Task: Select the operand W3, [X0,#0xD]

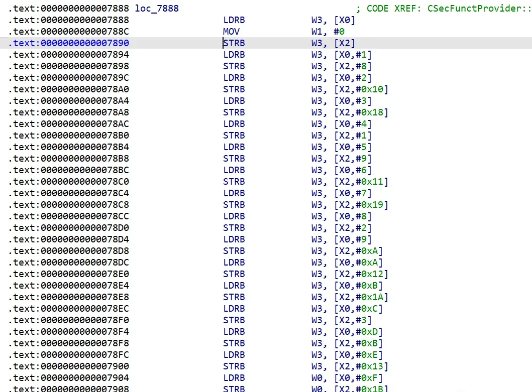Action: click(x=347, y=331)
